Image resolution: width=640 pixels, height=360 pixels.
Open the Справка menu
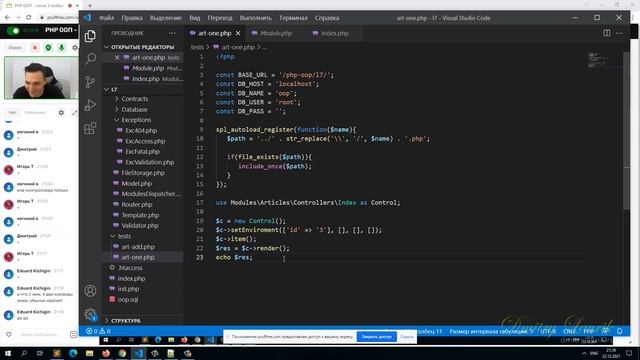click(x=327, y=18)
